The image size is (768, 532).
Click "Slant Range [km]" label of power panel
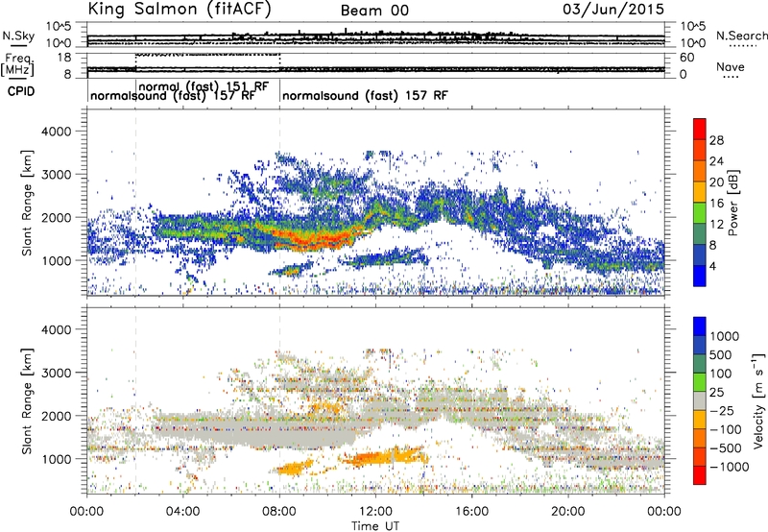tap(27, 203)
